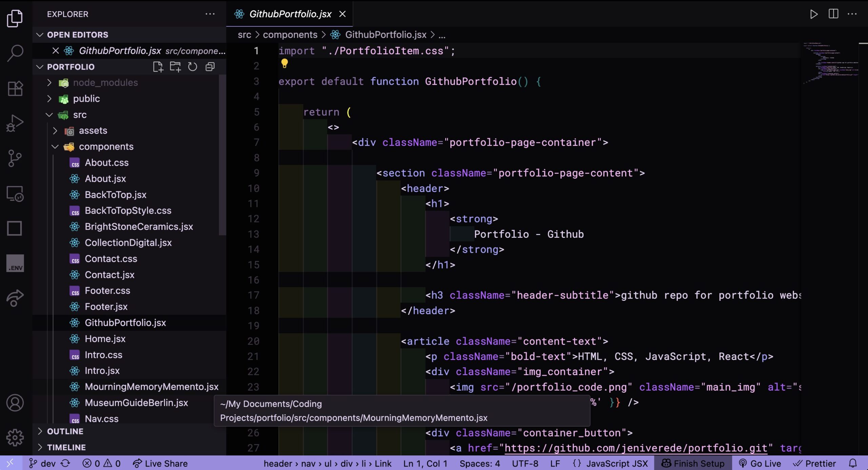Click the Live Share button
The height and width of the screenshot is (470, 868).
tap(160, 463)
